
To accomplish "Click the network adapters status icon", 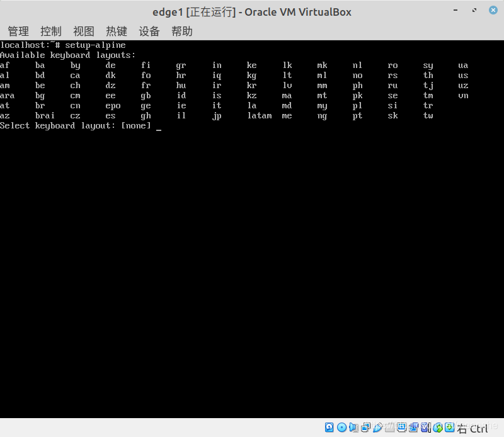I will tap(365, 428).
